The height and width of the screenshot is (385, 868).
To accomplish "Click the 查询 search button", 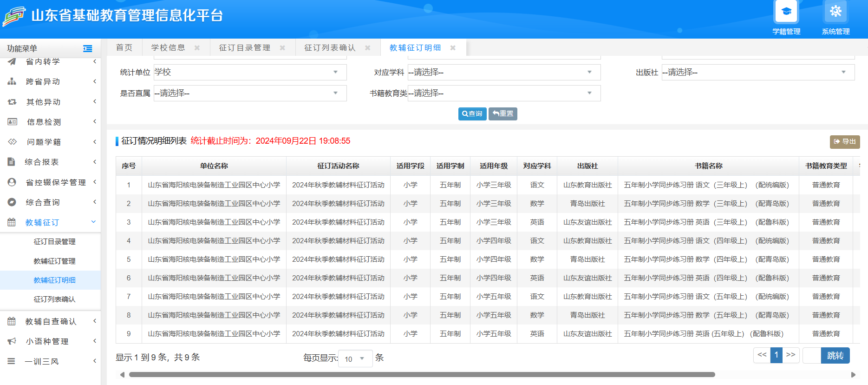I will click(x=472, y=114).
